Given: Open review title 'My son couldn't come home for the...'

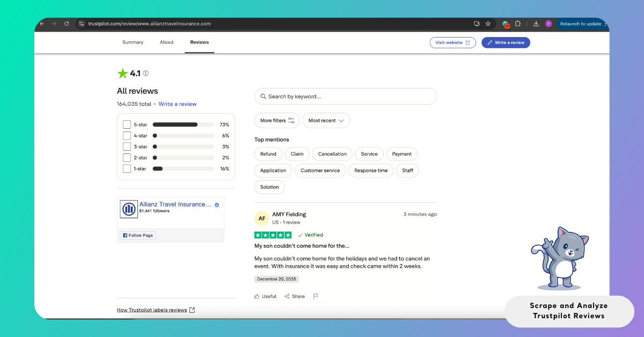Looking at the screenshot, I should 302,246.
